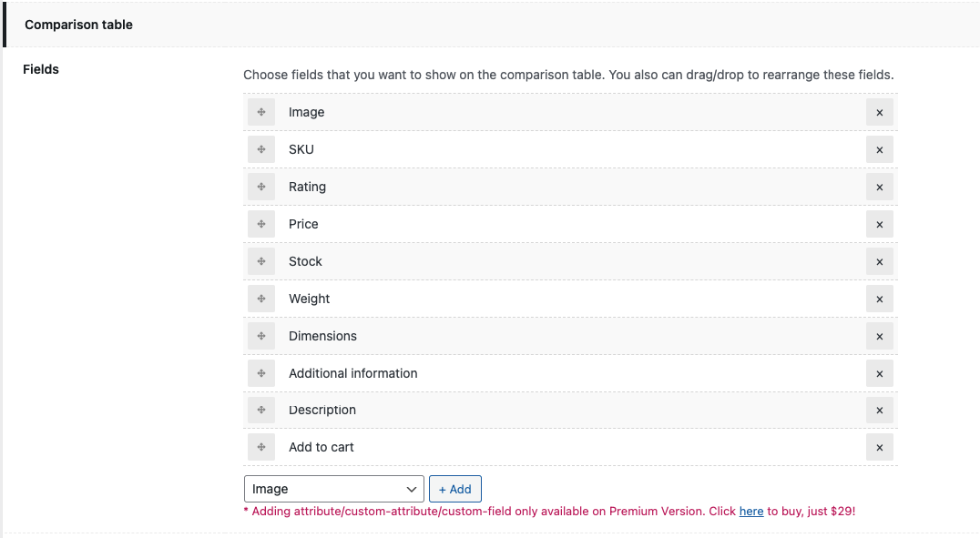Remove the Image field with its X
Viewport: 980px width, 538px height.
(x=880, y=112)
